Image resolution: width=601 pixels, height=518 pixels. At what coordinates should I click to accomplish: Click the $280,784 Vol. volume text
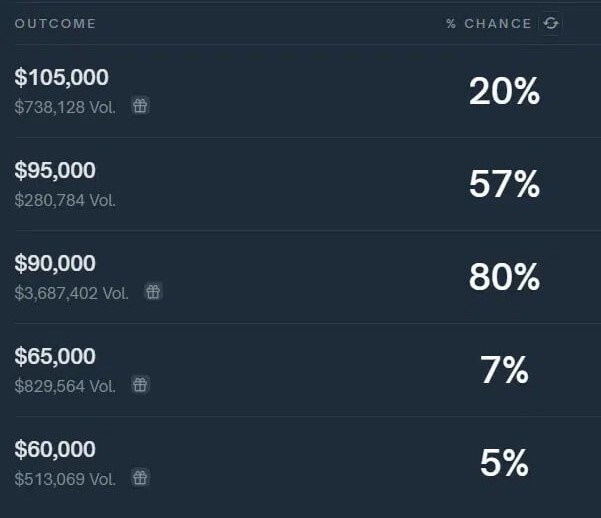point(65,201)
